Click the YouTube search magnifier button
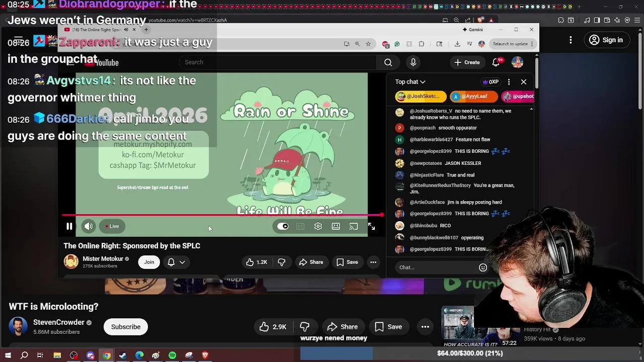This screenshot has height=362, width=644. click(x=388, y=62)
